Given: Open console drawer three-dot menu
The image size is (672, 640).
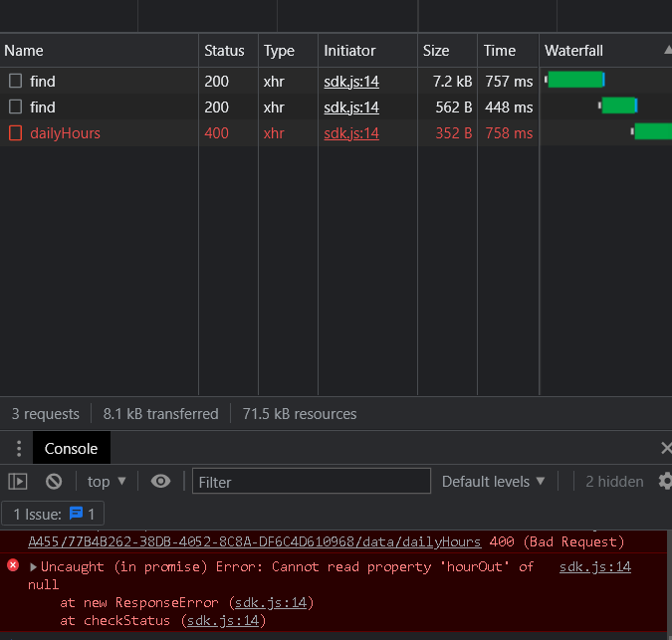Looking at the screenshot, I should [19, 448].
